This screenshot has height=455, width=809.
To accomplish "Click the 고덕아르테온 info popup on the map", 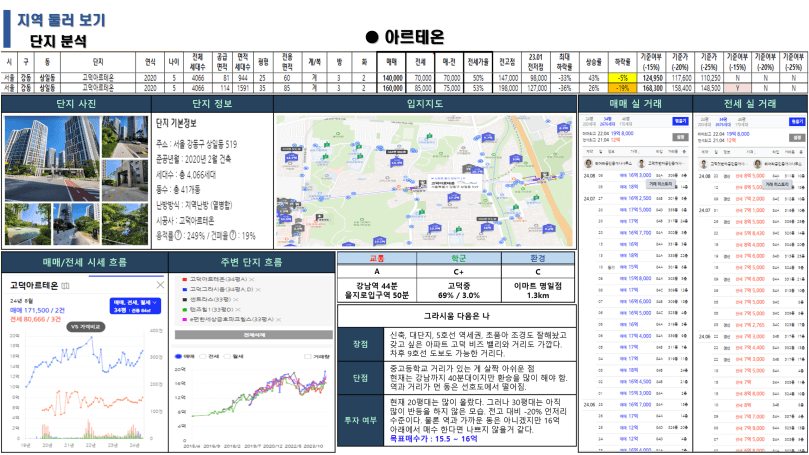I will click(454, 183).
